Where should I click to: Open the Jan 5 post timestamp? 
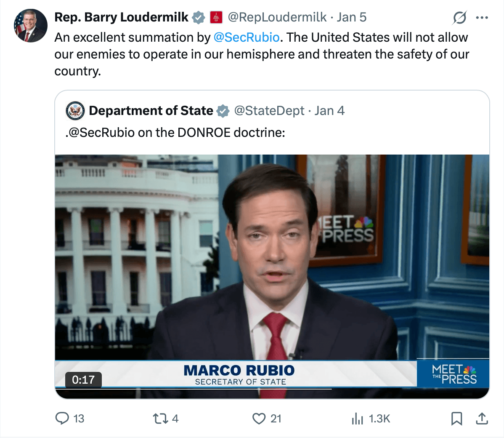tap(352, 17)
